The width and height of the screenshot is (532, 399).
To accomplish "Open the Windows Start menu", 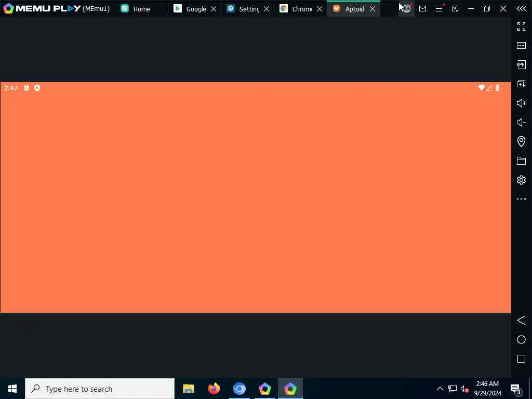I will (12, 389).
